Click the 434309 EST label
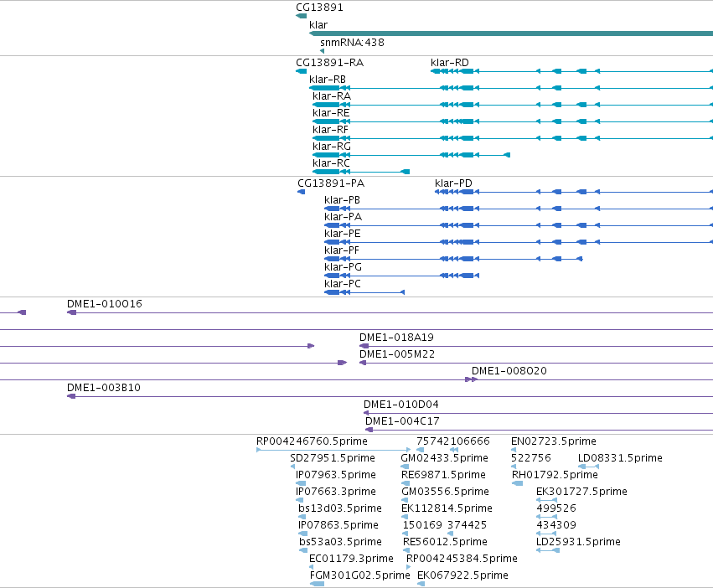Viewport: 713px width, 588px height. pos(556,525)
